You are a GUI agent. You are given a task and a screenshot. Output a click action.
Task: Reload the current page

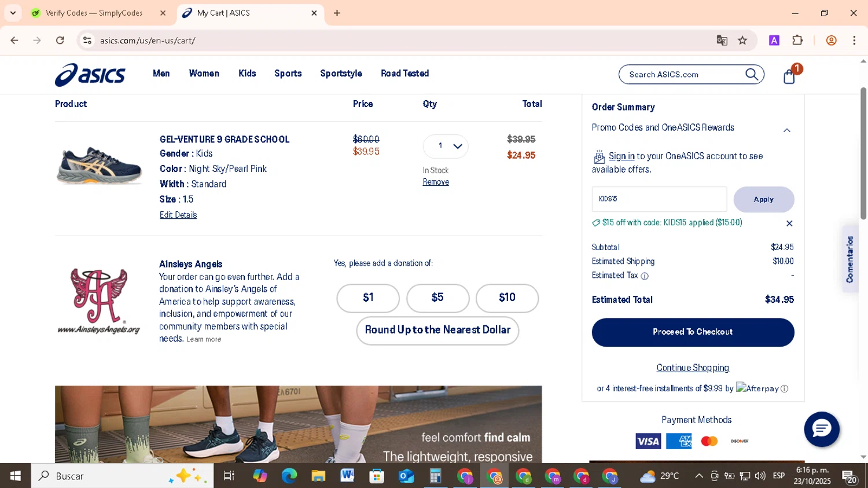pyautogui.click(x=60, y=41)
